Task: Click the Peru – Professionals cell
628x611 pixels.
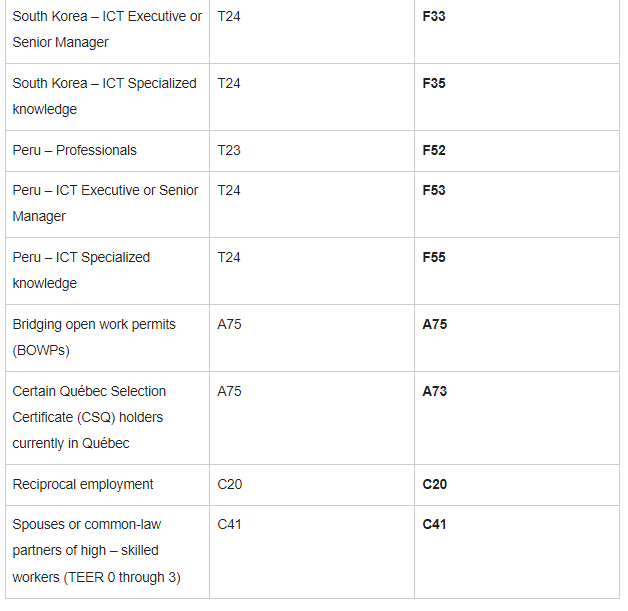Action: click(74, 150)
